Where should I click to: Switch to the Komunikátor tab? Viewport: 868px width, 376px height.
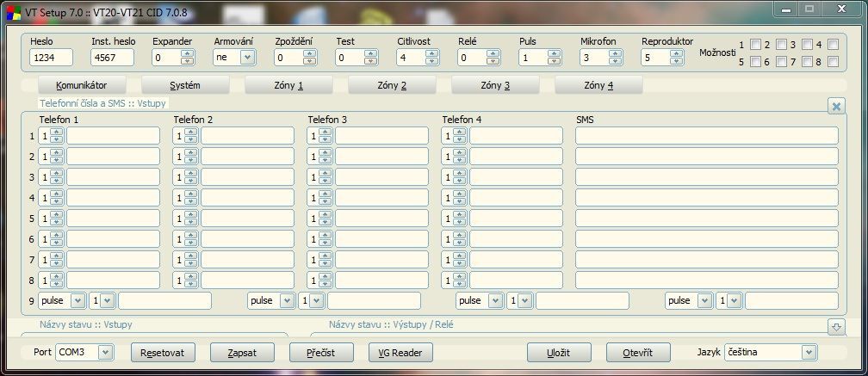click(x=82, y=85)
